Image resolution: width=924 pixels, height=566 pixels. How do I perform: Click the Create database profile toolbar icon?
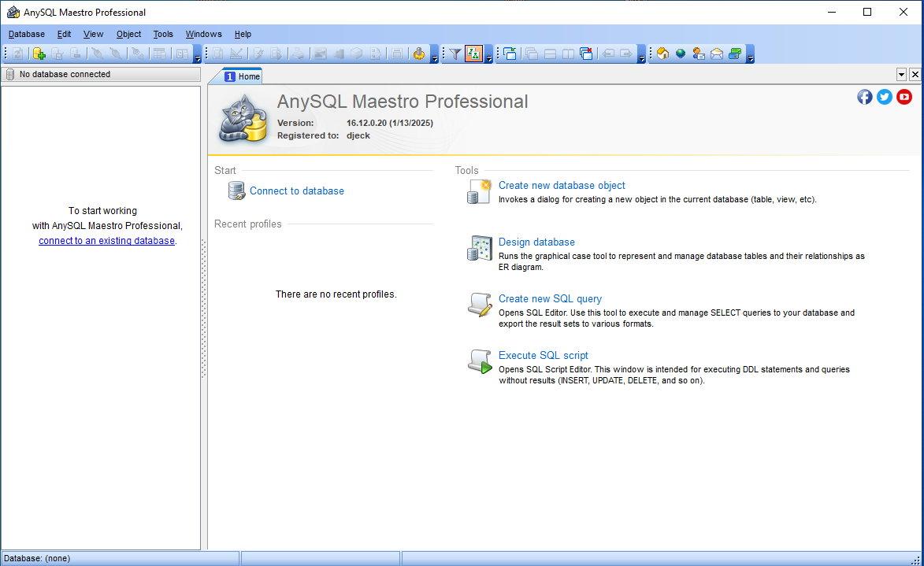point(39,54)
